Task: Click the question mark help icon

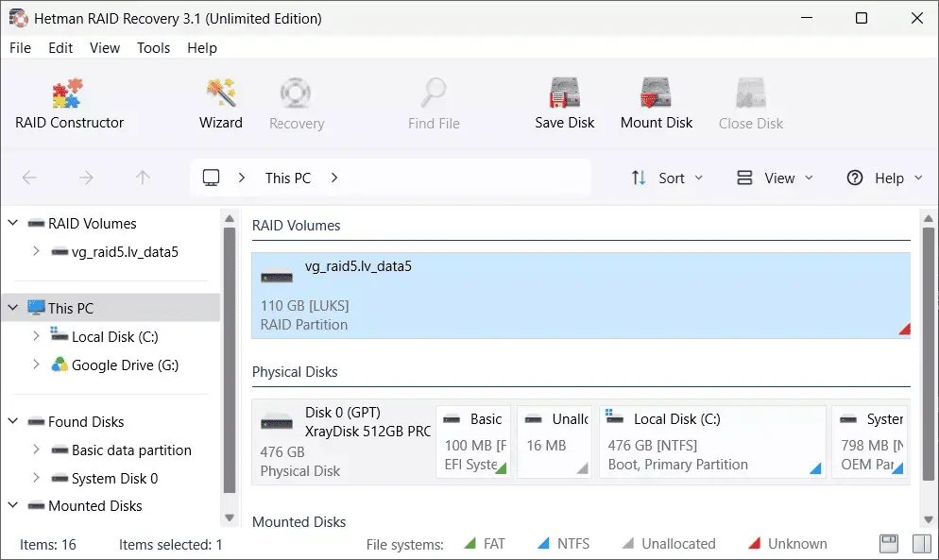Action: click(855, 178)
